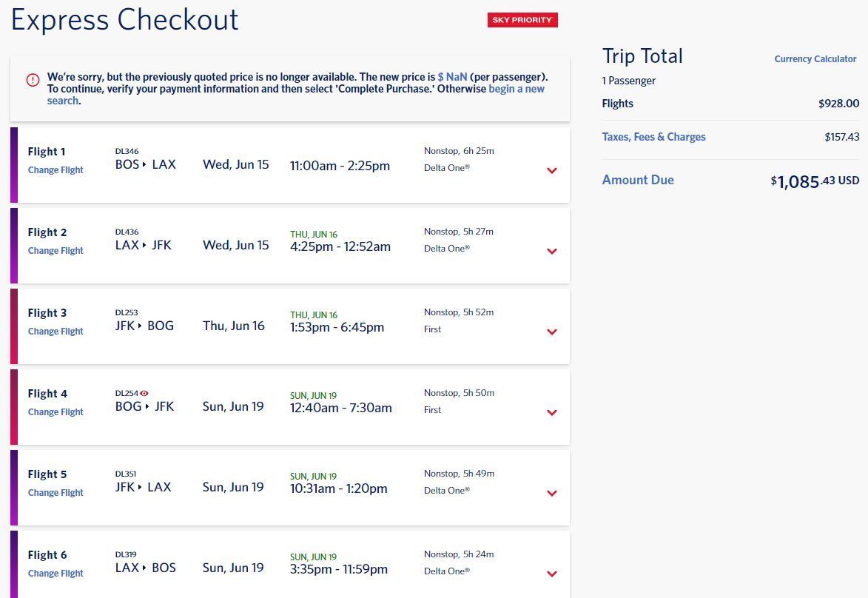Click the $ NaN new price link
The width and height of the screenshot is (868, 598).
tap(452, 77)
